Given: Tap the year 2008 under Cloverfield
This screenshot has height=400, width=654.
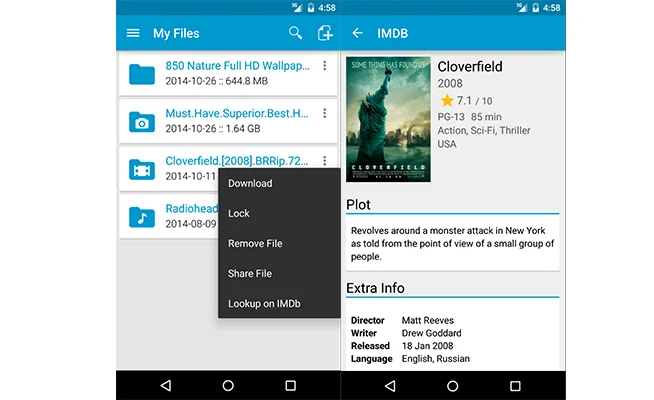Looking at the screenshot, I should tap(450, 83).
